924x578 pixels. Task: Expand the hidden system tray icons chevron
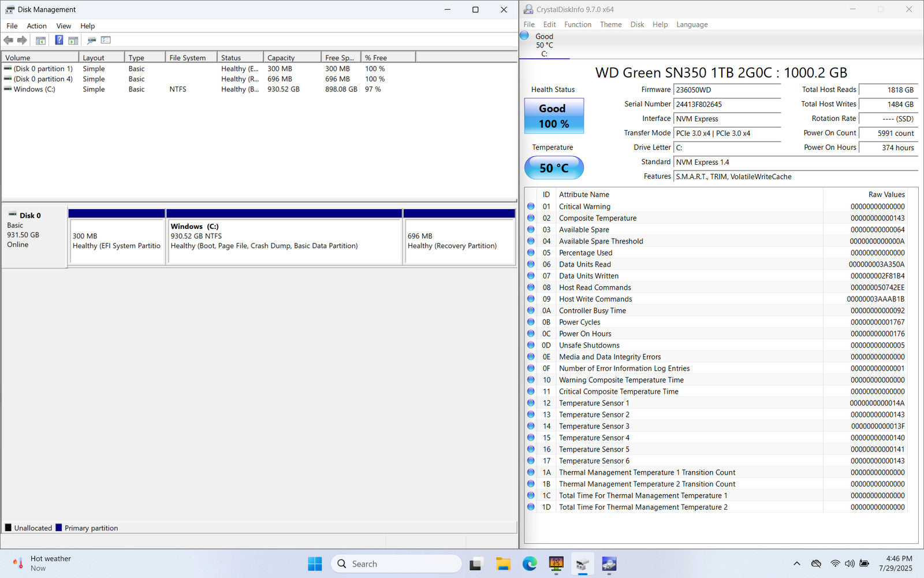click(797, 564)
